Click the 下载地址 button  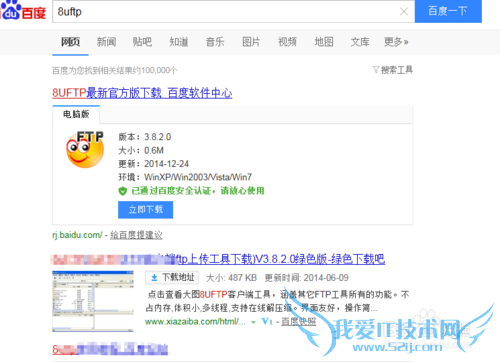pyautogui.click(x=172, y=277)
